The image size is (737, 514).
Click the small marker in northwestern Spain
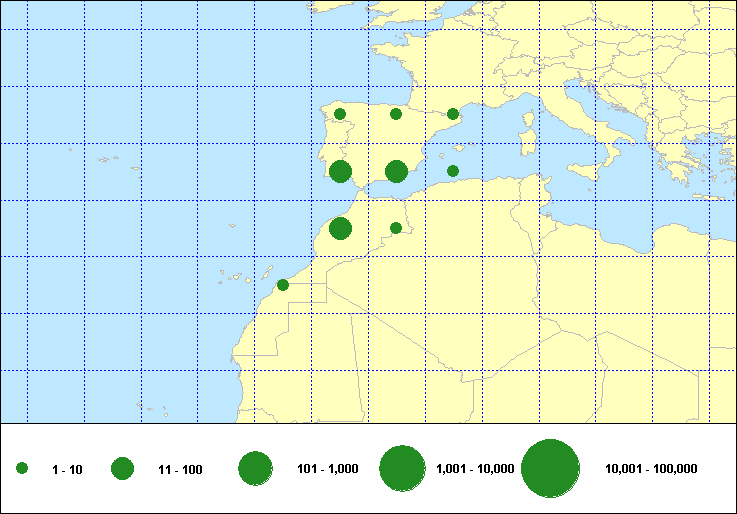click(340, 114)
